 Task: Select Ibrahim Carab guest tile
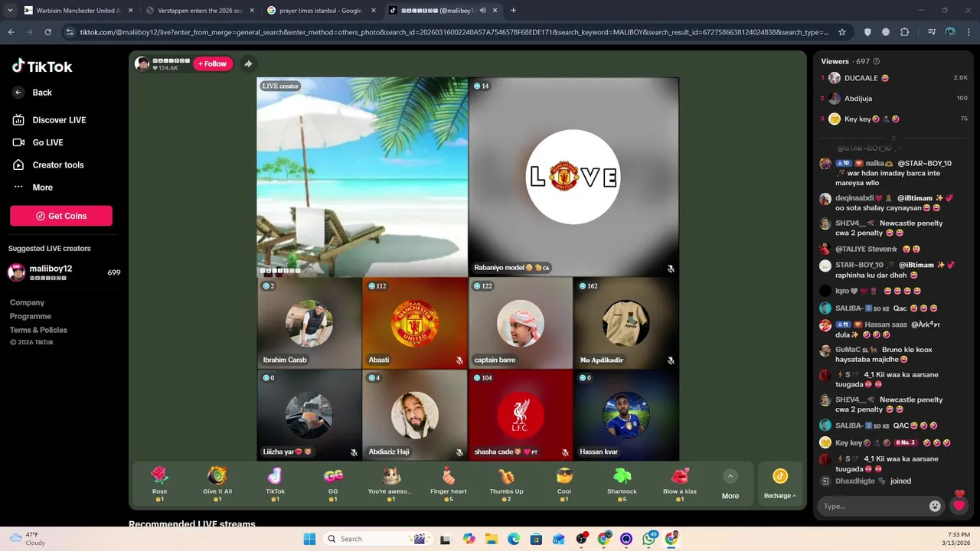(309, 323)
